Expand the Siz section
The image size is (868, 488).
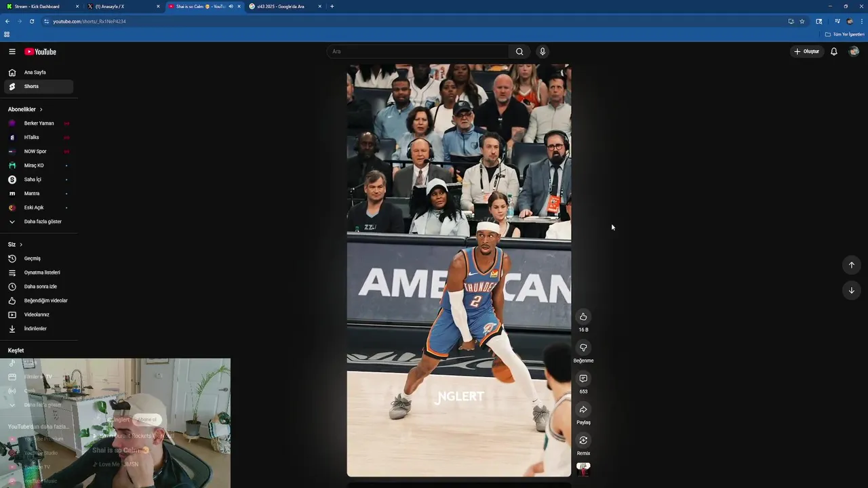point(15,244)
